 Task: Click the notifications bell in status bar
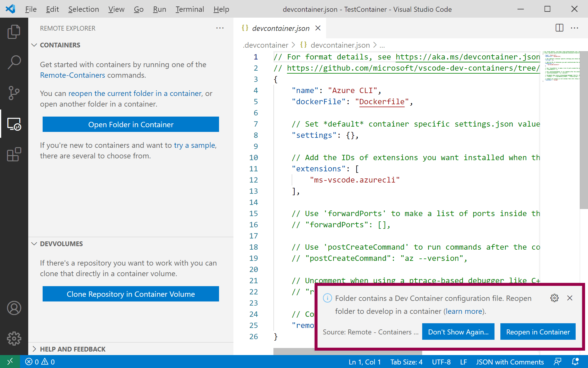575,362
